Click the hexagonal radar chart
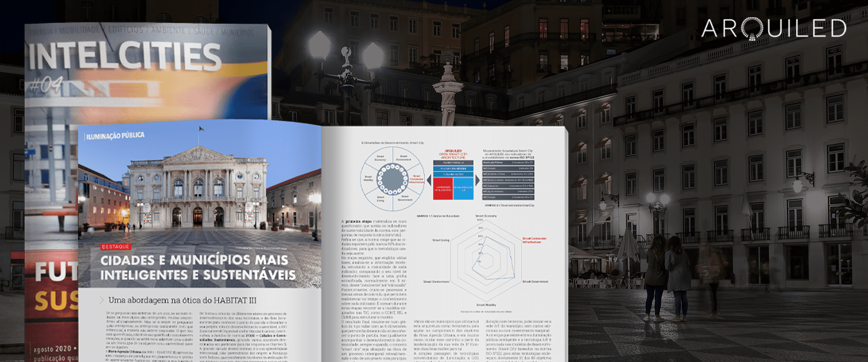868x362 pixels. click(x=486, y=261)
